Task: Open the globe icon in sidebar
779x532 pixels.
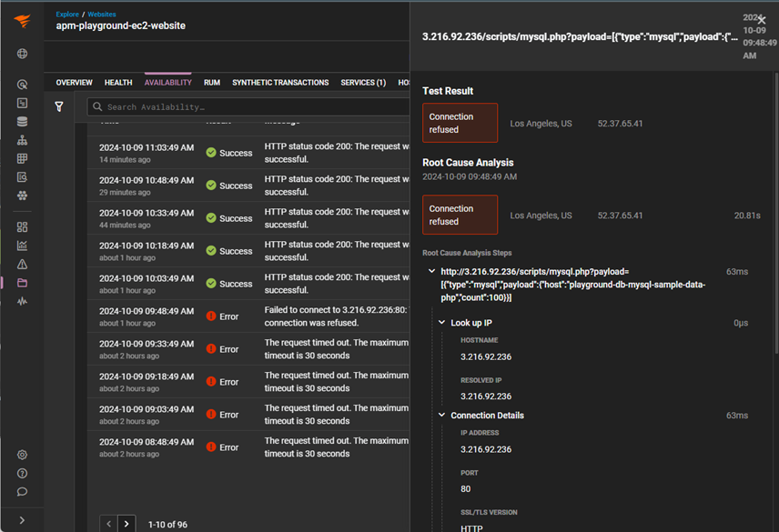Action: tap(22, 54)
